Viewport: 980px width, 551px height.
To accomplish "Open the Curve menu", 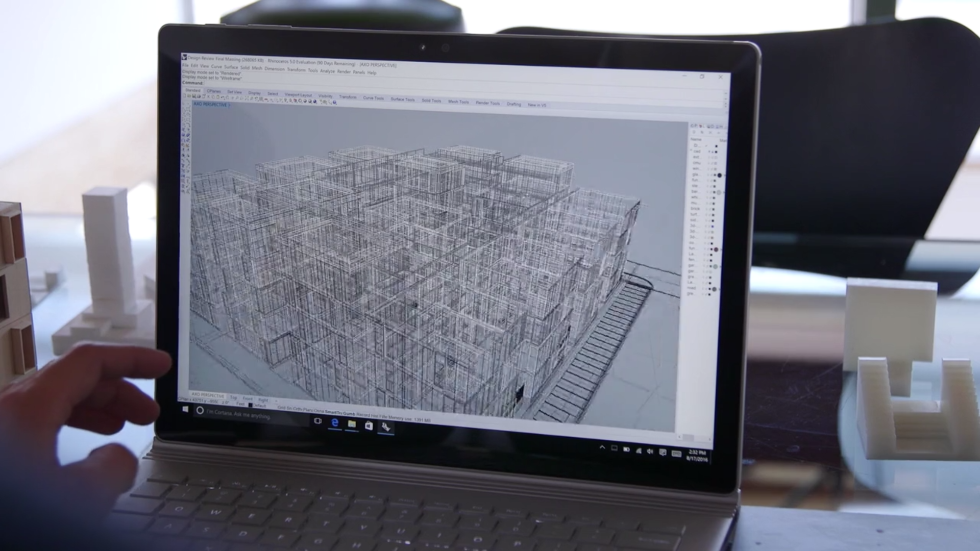I will click(x=216, y=67).
